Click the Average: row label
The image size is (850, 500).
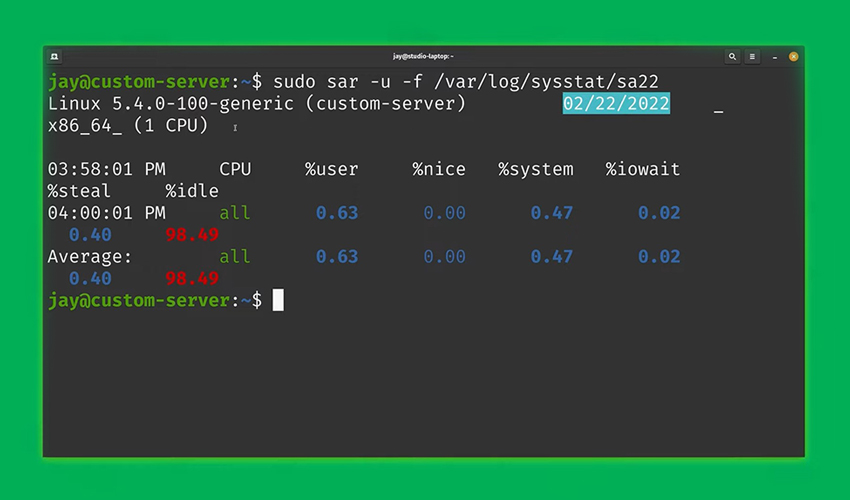(90, 257)
